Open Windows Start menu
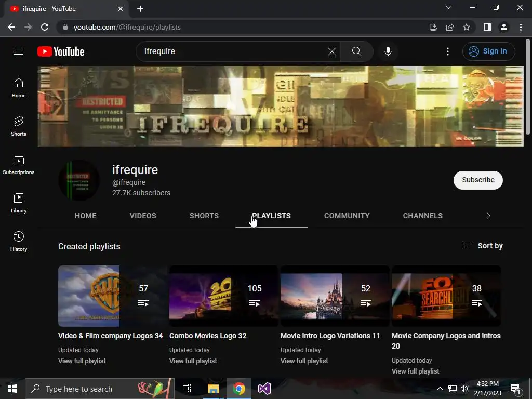Image resolution: width=532 pixels, height=399 pixels. point(12,389)
